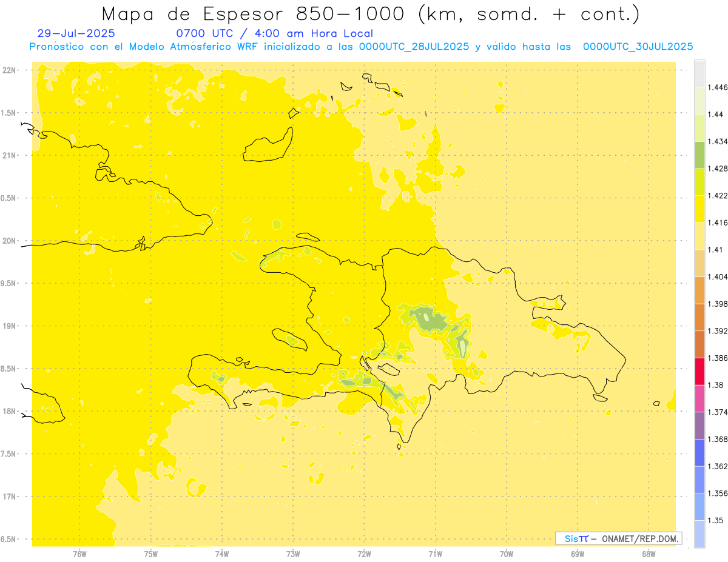
Task: Click the legend value '1.422'
Action: tap(718, 195)
